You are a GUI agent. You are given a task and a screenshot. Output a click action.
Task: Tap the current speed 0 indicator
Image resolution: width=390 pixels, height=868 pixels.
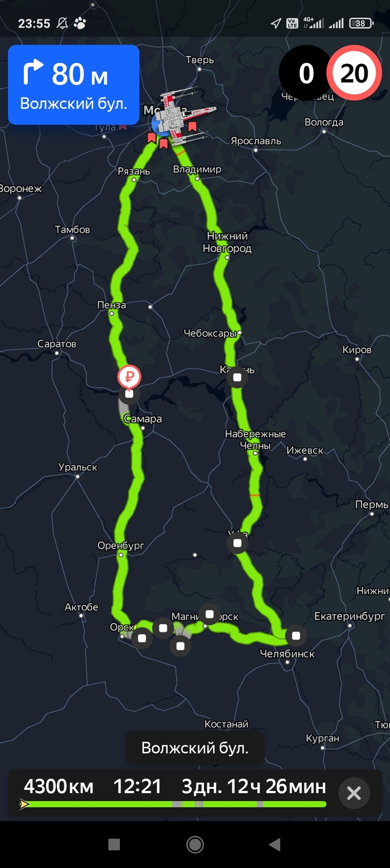[306, 73]
